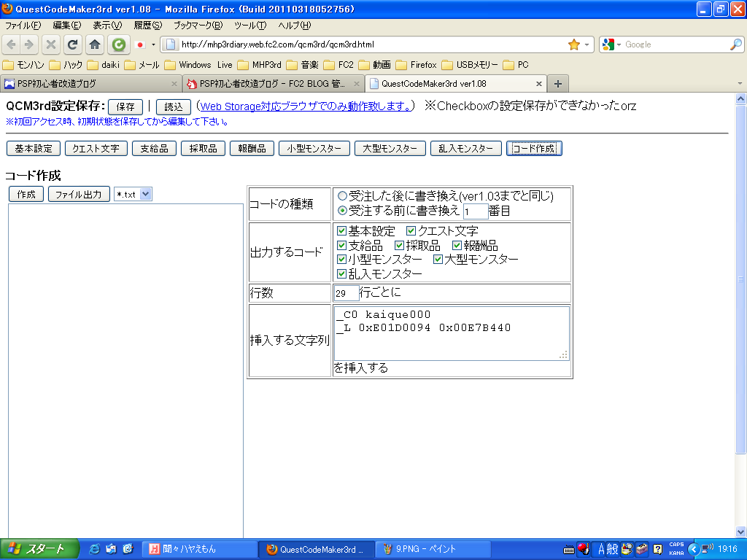Uncheck the 基本設定 checkbox
The height and width of the screenshot is (560, 747).
tap(341, 231)
